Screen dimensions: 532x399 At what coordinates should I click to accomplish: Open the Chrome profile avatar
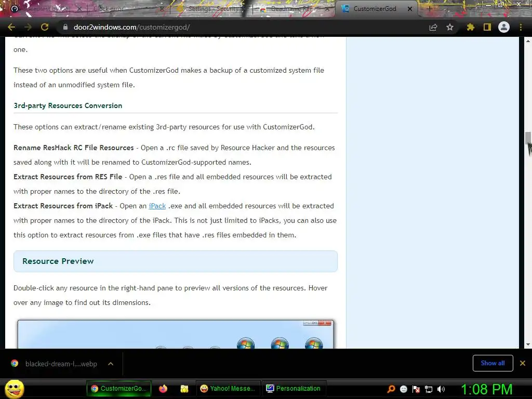click(504, 27)
